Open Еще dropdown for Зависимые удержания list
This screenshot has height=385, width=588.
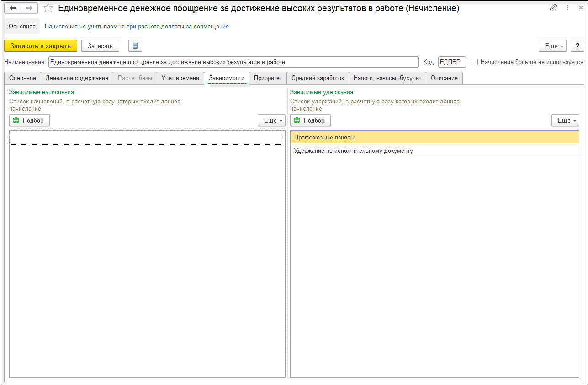565,120
